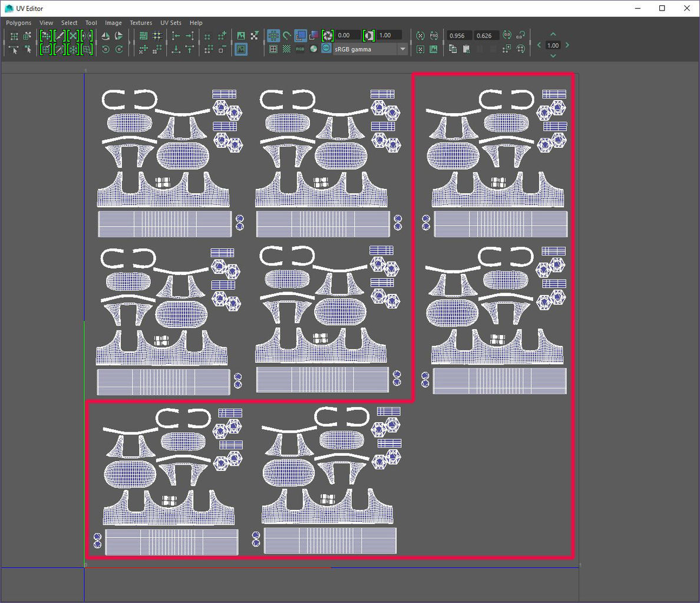Open the Image menu
Image resolution: width=700 pixels, height=603 pixels.
click(x=113, y=23)
